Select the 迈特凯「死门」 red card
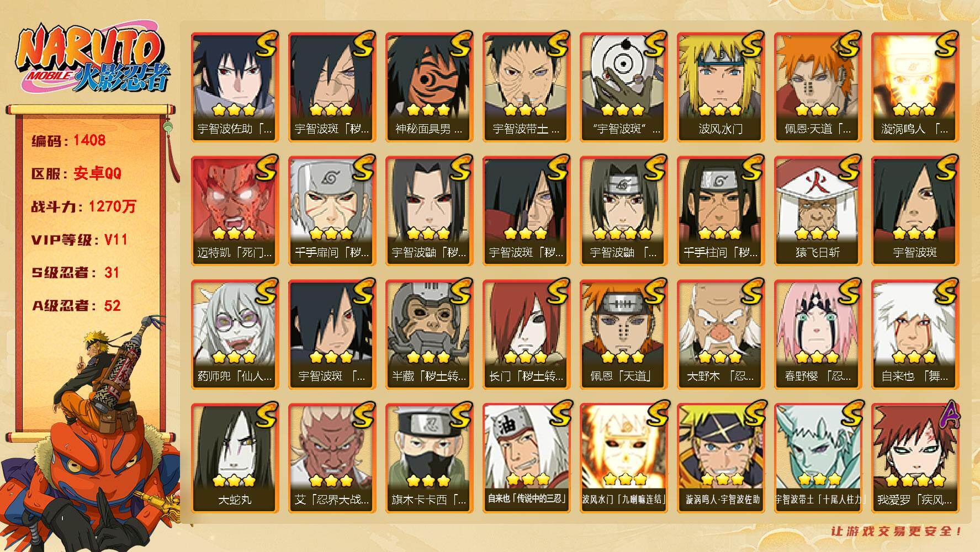Screen dimensions: 980x552 [235, 211]
